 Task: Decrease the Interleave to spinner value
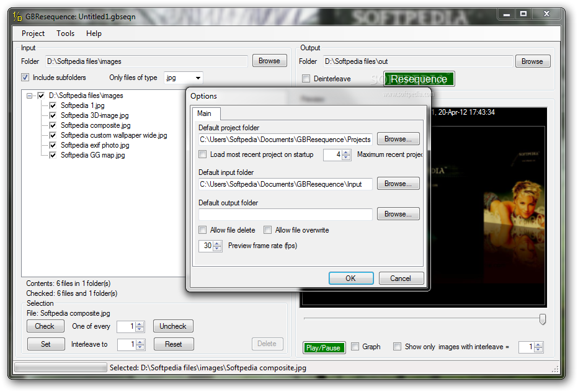(140, 347)
